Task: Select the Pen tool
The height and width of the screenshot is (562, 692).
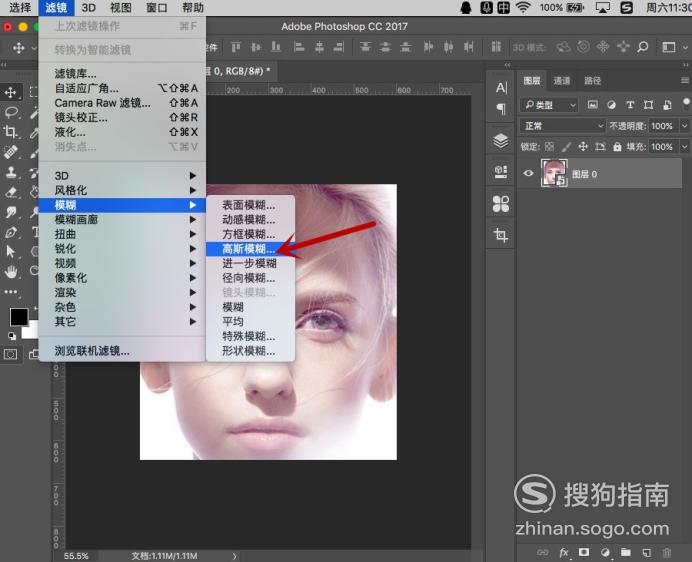Action: (x=11, y=232)
